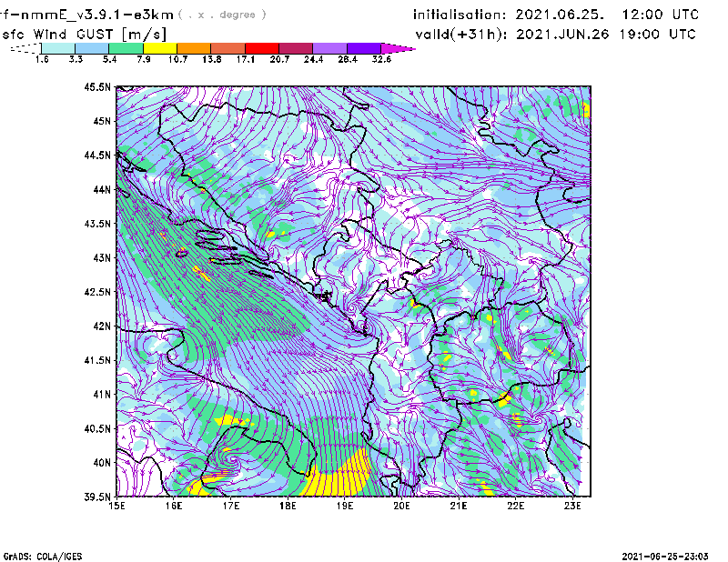Click the dashed white start of legend
Viewport: 728px width, 562px height.
[x=25, y=48]
